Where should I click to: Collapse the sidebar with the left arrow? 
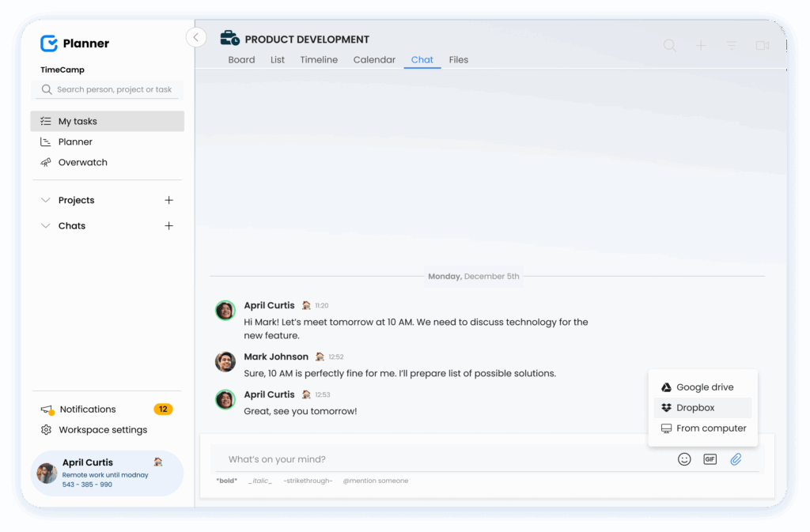(x=195, y=37)
